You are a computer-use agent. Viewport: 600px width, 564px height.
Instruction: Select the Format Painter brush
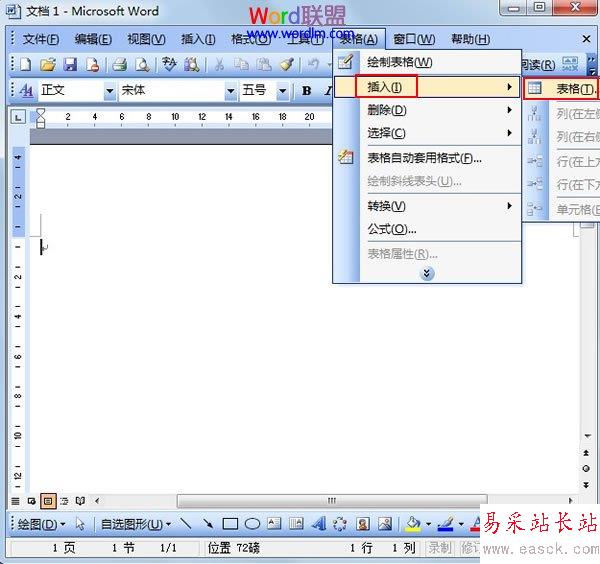coord(287,64)
